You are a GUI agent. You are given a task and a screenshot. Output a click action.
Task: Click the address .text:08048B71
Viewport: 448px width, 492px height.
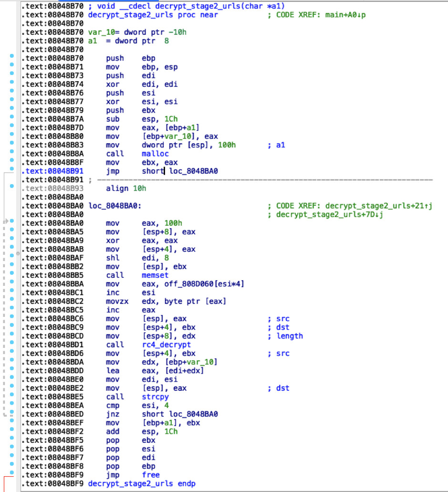tap(52, 67)
